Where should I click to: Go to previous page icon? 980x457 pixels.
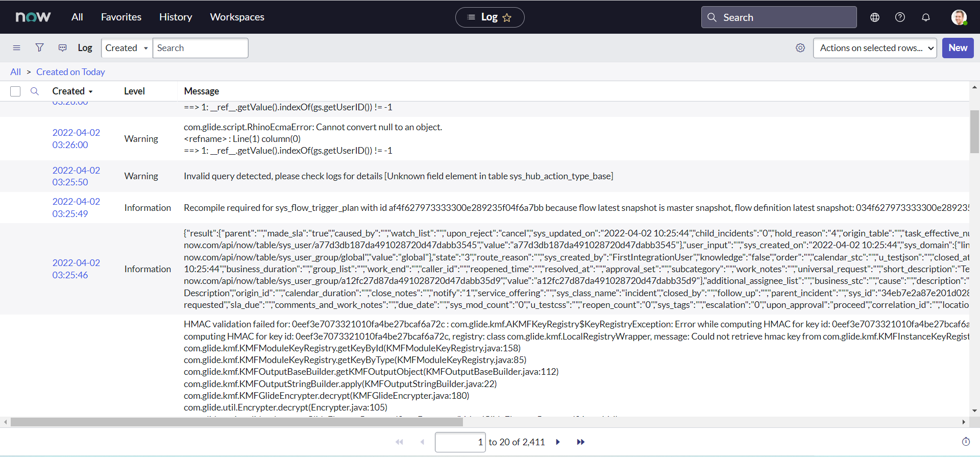pos(422,442)
